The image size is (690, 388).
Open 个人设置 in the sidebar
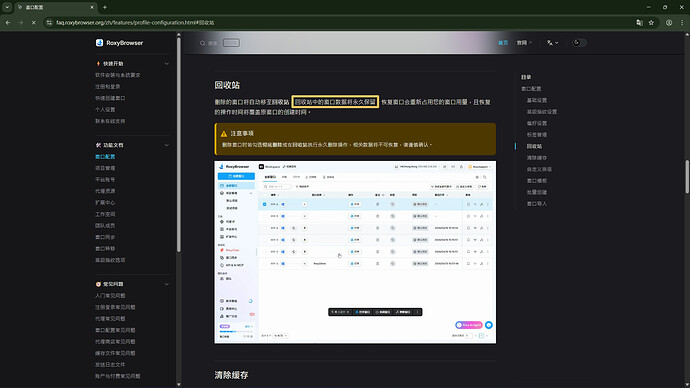pos(105,110)
